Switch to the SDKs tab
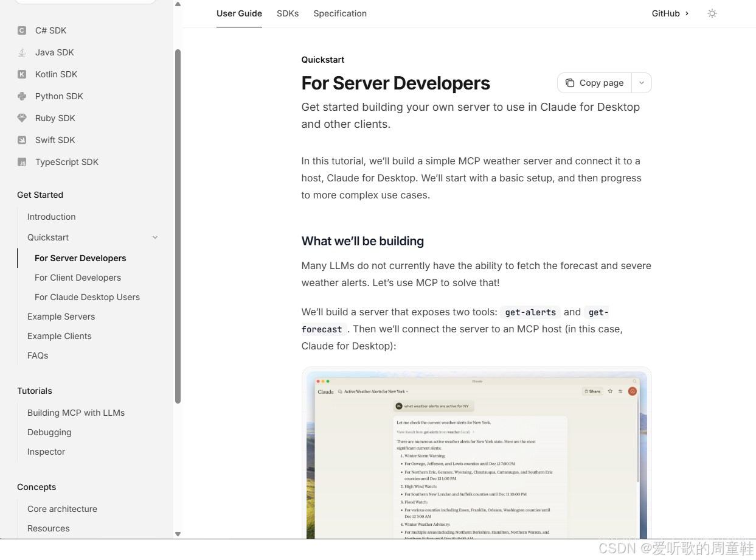 (288, 13)
